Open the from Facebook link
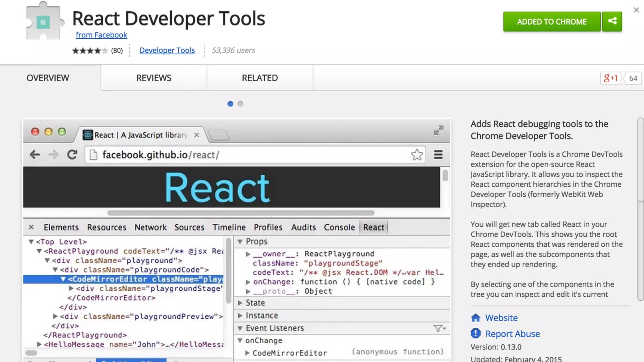644x362 pixels. pyautogui.click(x=101, y=35)
